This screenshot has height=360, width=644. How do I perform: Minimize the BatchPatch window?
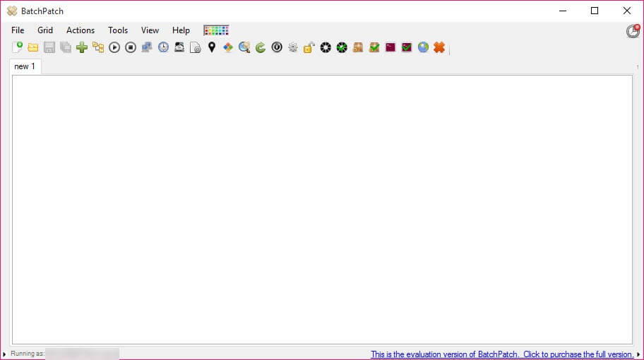563,11
